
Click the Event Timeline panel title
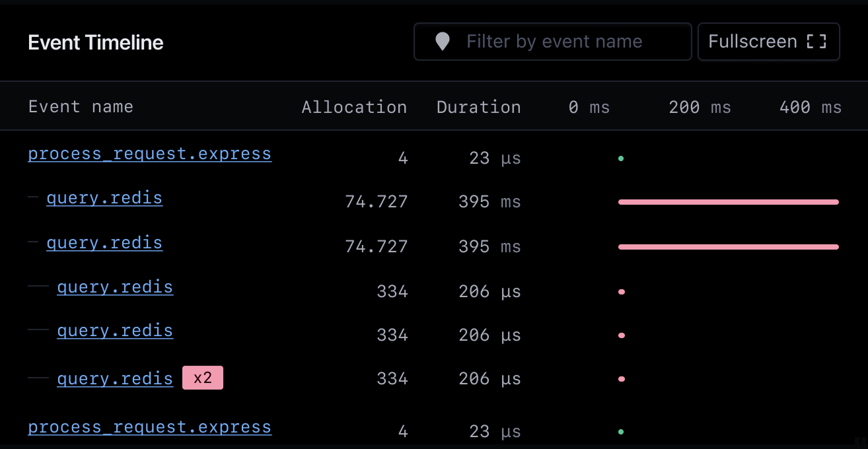(96, 42)
